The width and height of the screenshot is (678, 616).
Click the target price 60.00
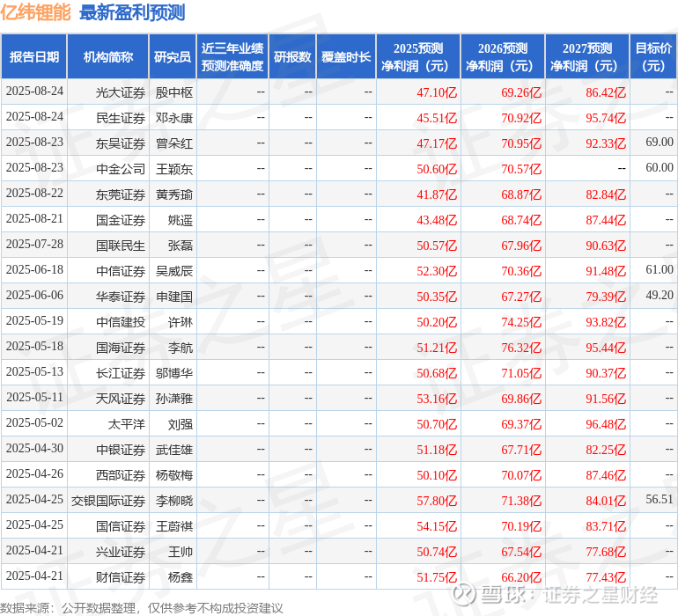click(660, 168)
